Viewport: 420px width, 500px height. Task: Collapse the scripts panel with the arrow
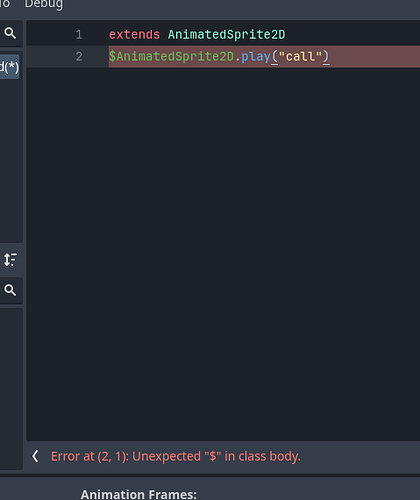coord(35,456)
